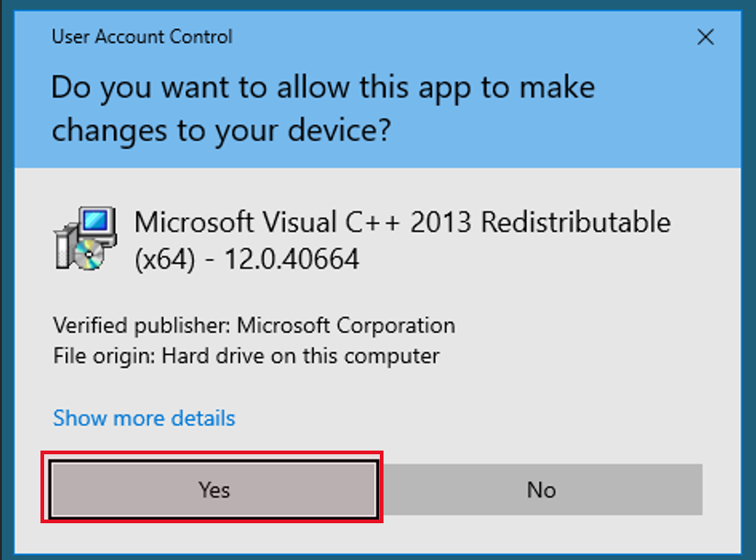Click the 12.0.40664 version number
The width and height of the screenshot is (756, 560).
point(292,259)
